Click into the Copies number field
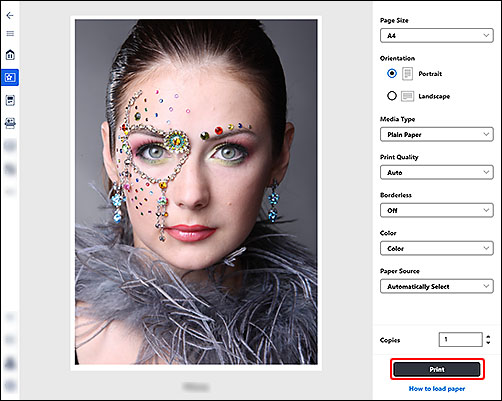 pos(461,340)
